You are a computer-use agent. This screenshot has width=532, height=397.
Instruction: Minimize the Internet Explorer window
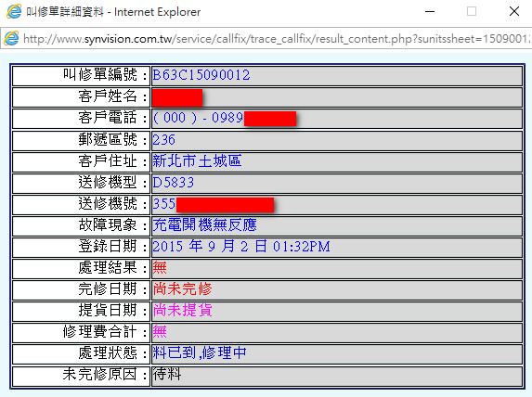coord(430,11)
